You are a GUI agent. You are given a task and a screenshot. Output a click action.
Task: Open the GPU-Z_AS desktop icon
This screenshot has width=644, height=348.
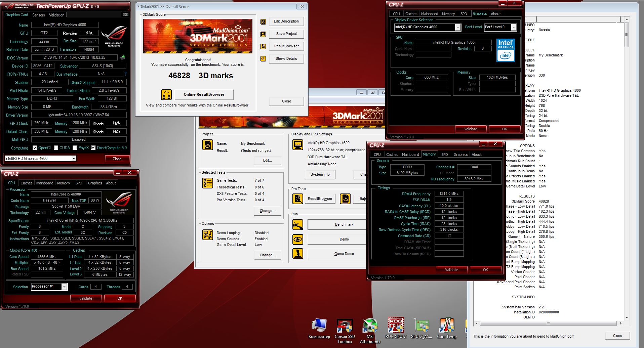[421, 328]
